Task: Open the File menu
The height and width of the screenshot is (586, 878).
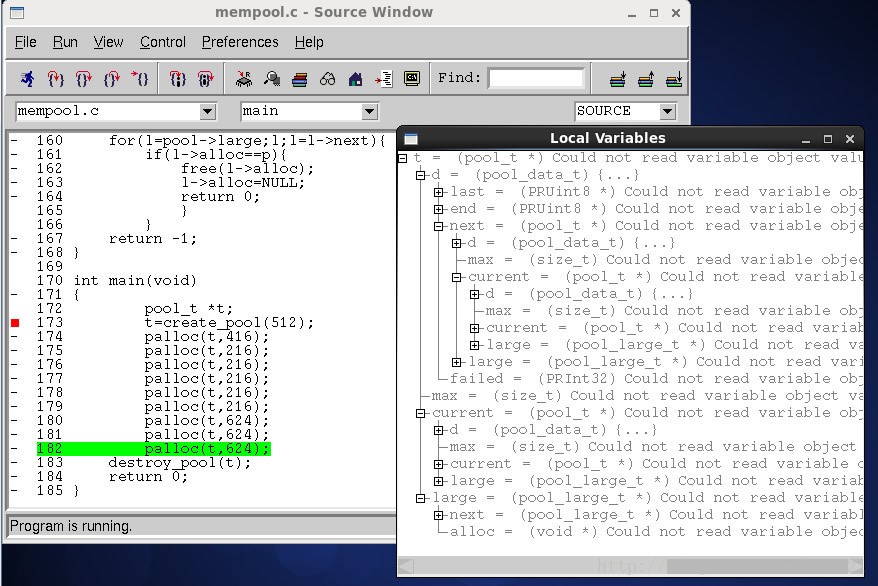Action: click(x=25, y=42)
